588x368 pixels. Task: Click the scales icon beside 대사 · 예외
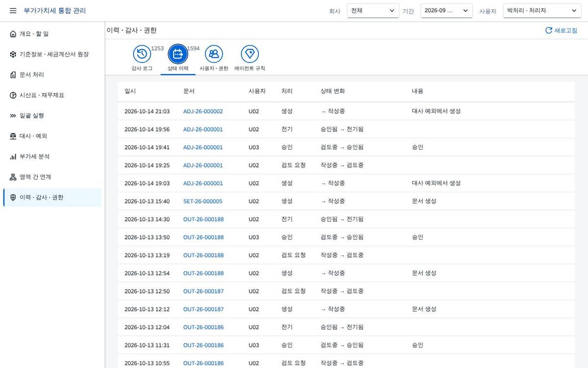point(13,136)
